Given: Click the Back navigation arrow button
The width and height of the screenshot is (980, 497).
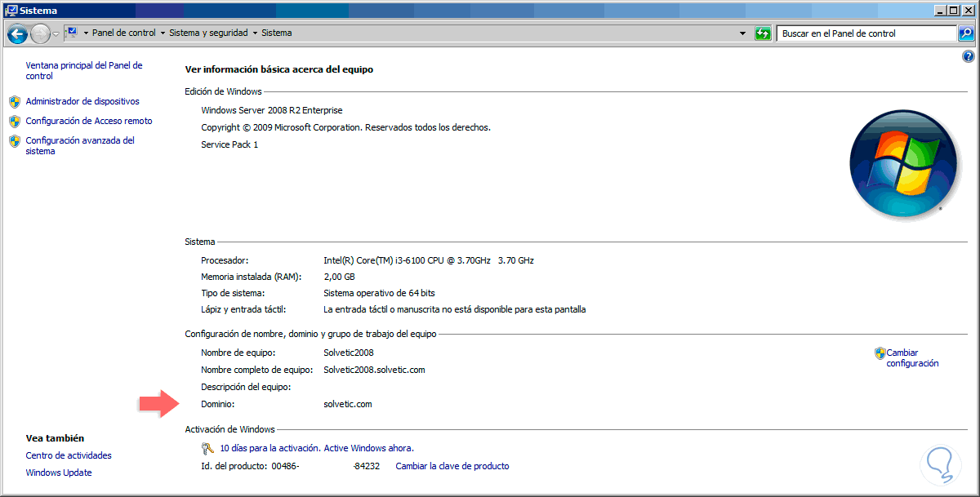Looking at the screenshot, I should tap(17, 33).
